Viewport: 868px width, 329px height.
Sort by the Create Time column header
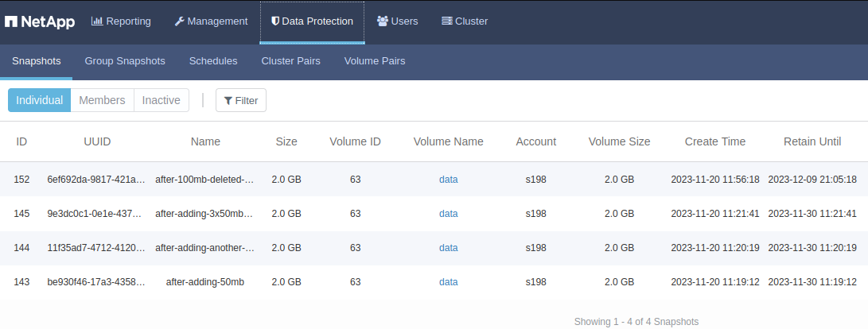(715, 141)
